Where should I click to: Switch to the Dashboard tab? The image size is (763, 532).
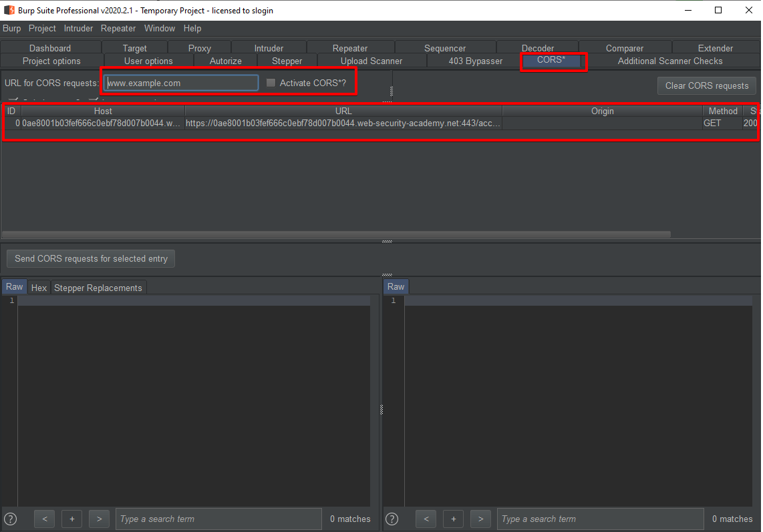pyautogui.click(x=50, y=48)
